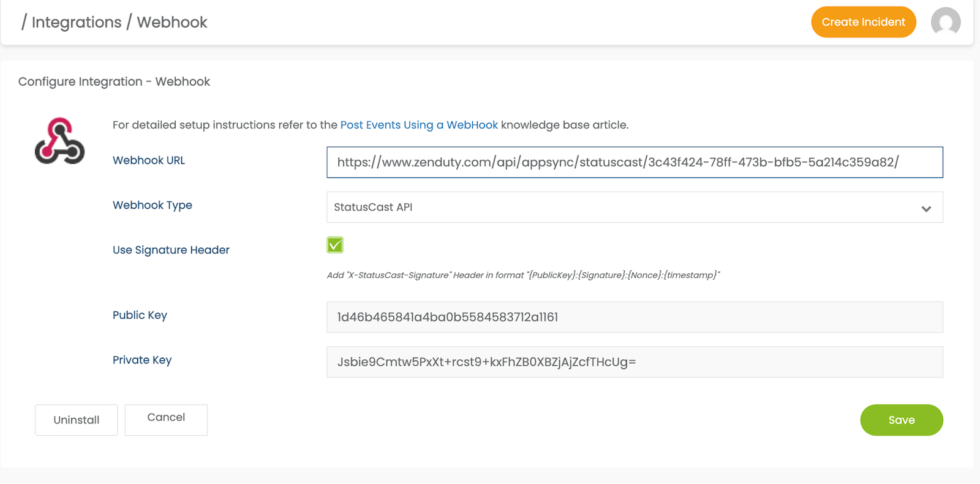Click the Private Key label
This screenshot has width=980, height=484.
pos(142,360)
